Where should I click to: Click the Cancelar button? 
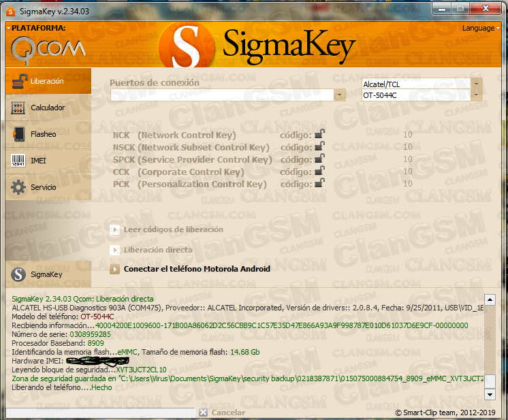[x=228, y=413]
